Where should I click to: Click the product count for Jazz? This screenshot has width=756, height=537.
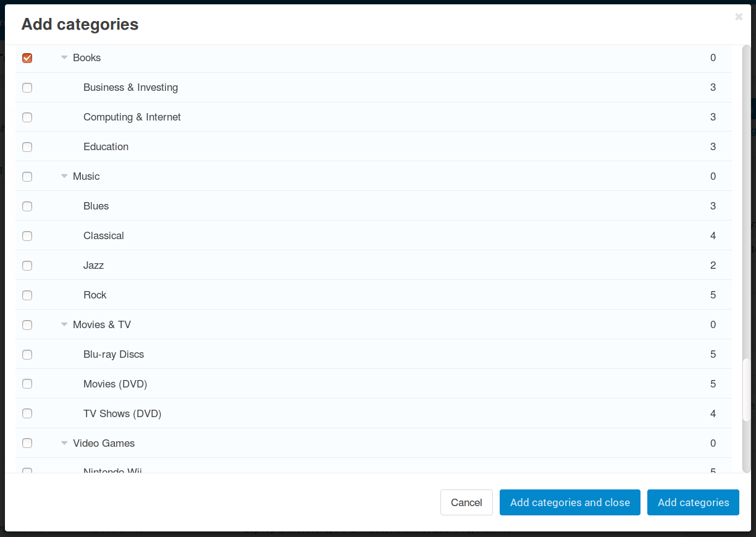[713, 265]
